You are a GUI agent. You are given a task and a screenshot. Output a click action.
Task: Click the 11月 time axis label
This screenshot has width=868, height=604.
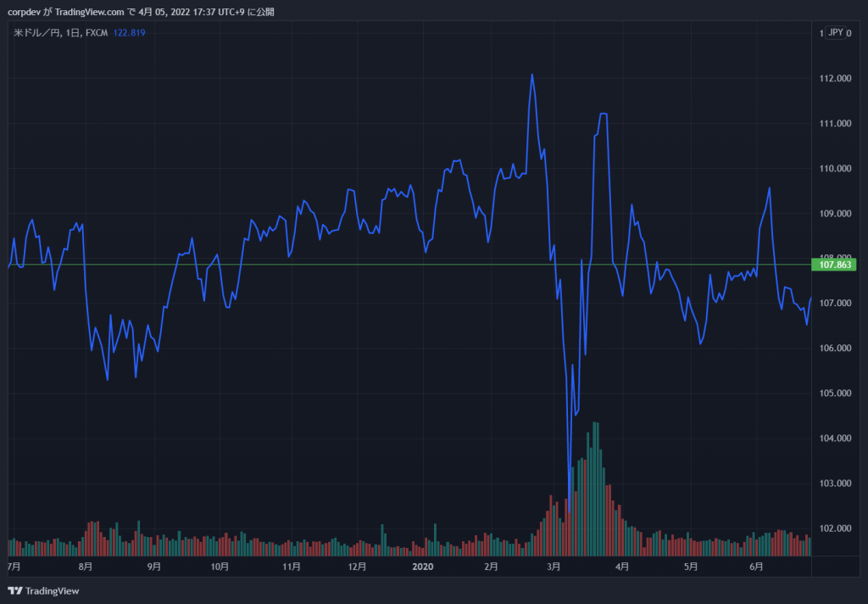[x=292, y=567]
